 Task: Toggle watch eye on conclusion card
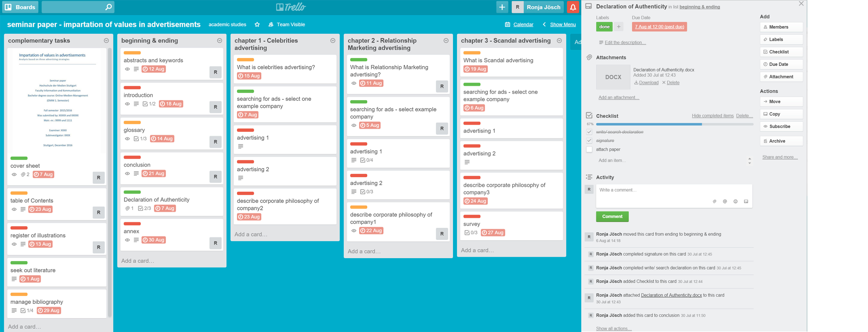click(x=127, y=174)
